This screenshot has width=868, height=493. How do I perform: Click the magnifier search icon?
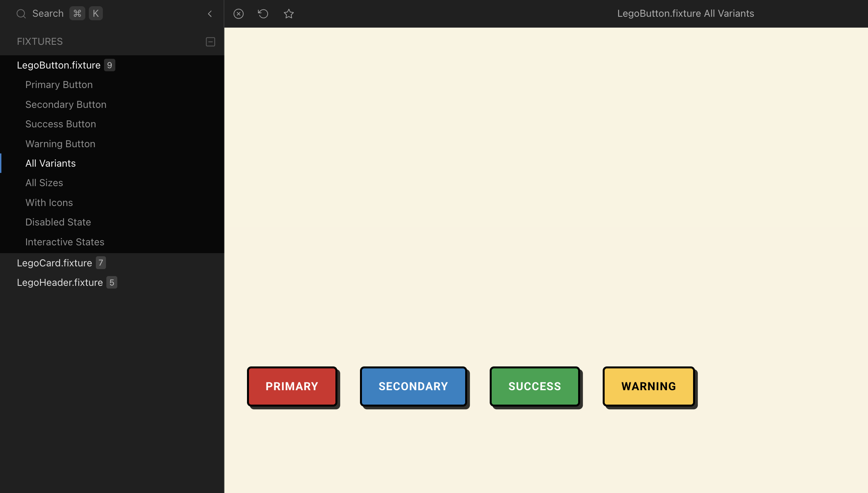tap(21, 14)
